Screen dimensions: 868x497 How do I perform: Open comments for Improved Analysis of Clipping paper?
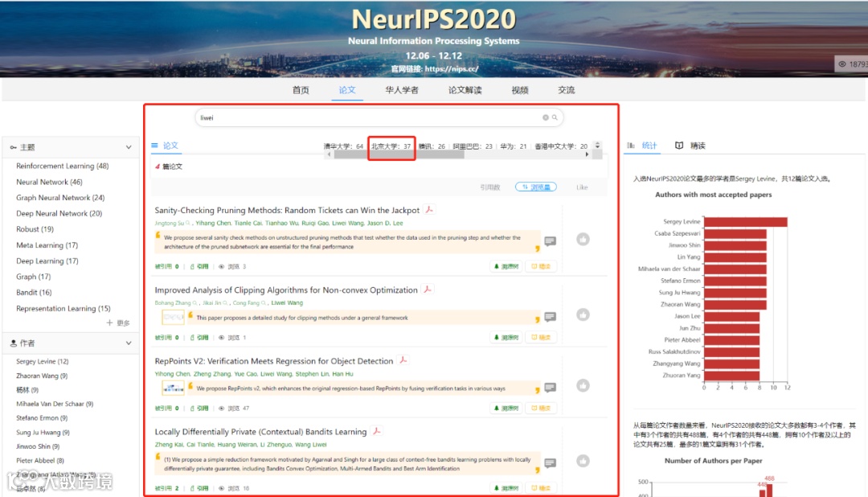click(550, 317)
